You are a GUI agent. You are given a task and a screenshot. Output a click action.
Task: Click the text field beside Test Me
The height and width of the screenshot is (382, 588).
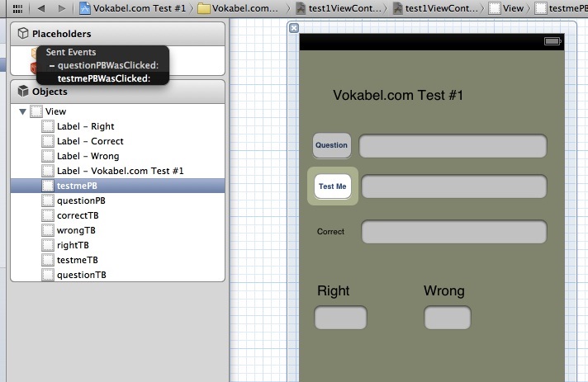coord(453,186)
